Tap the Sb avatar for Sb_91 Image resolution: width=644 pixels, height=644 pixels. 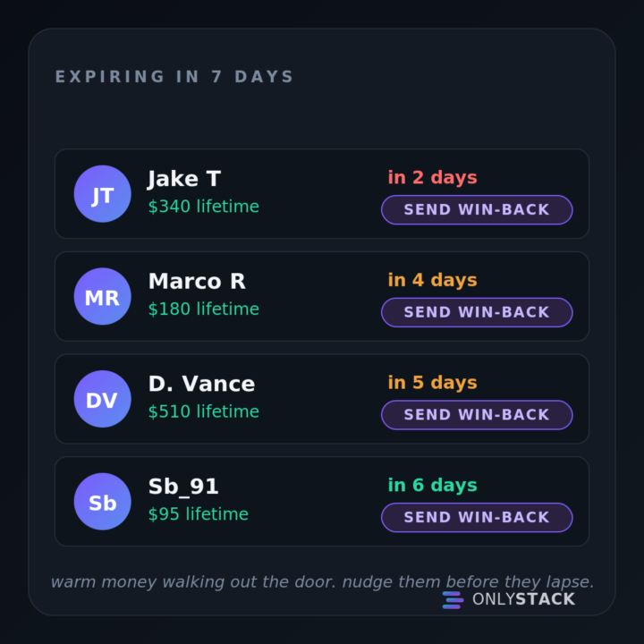(102, 502)
